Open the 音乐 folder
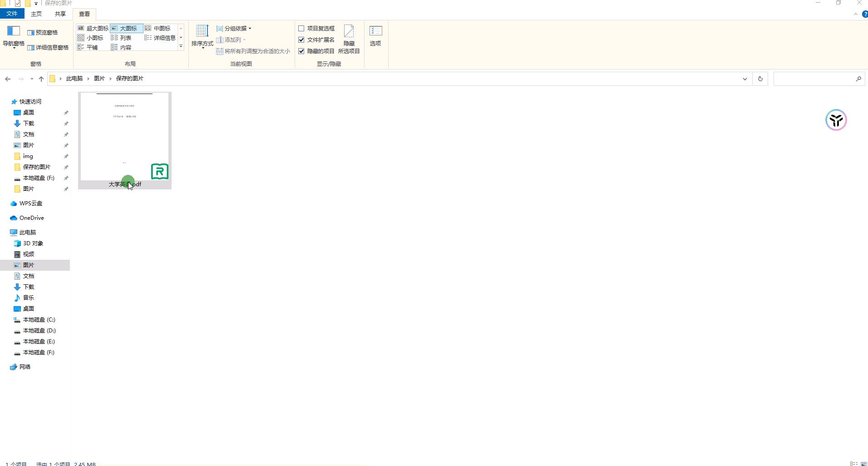Image resolution: width=868 pixels, height=466 pixels. click(29, 298)
